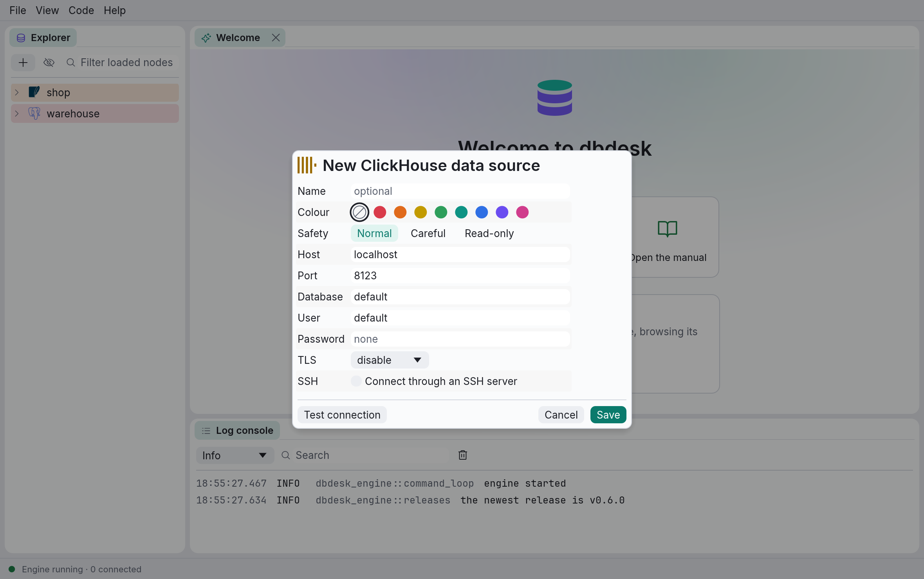The width and height of the screenshot is (924, 579).
Task: Select the Explorer panel tab
Action: [43, 38]
